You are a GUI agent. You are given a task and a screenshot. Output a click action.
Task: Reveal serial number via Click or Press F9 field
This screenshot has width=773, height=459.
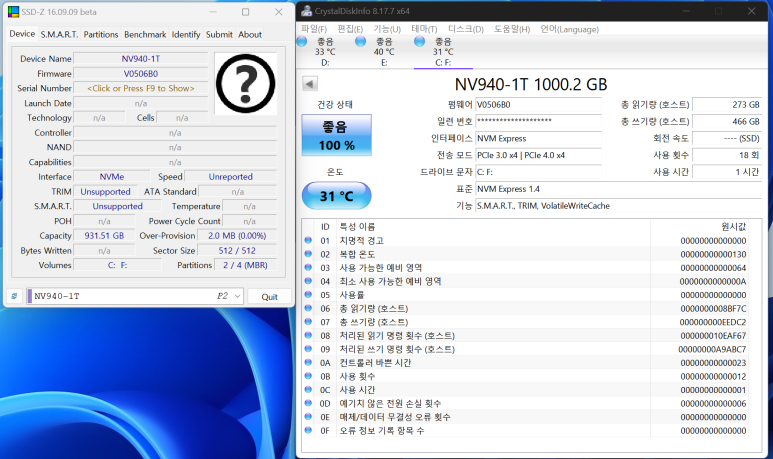point(141,88)
